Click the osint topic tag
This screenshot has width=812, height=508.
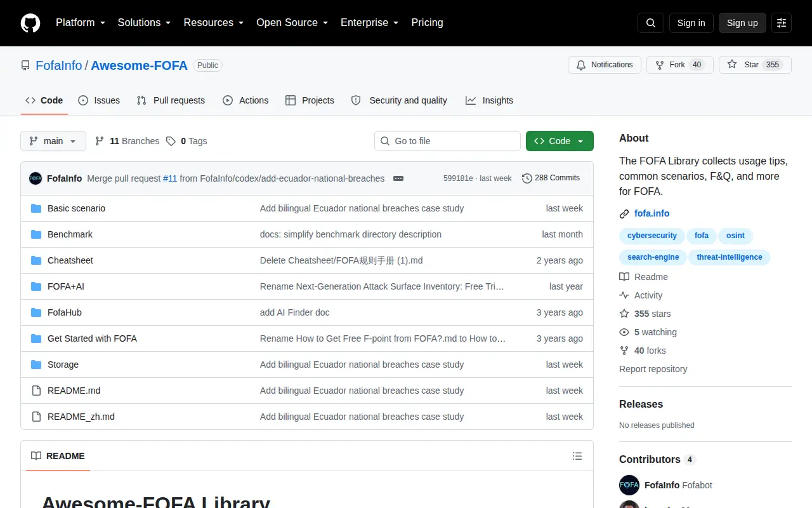(x=735, y=236)
